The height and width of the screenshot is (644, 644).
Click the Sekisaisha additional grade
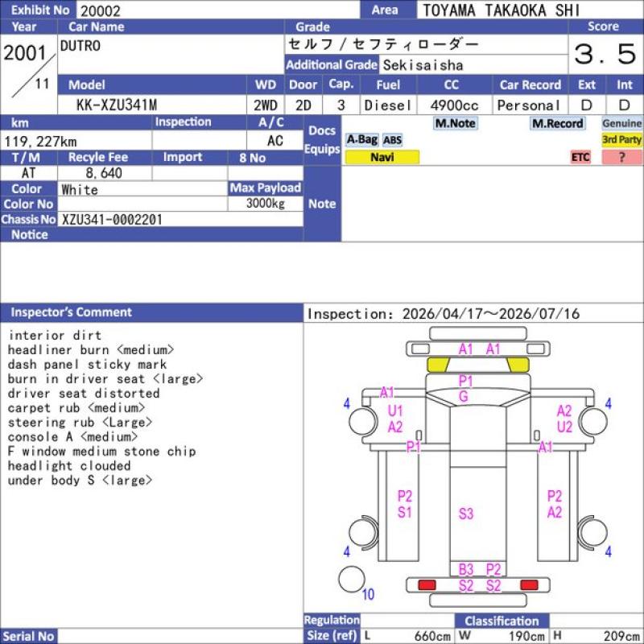[x=423, y=65]
